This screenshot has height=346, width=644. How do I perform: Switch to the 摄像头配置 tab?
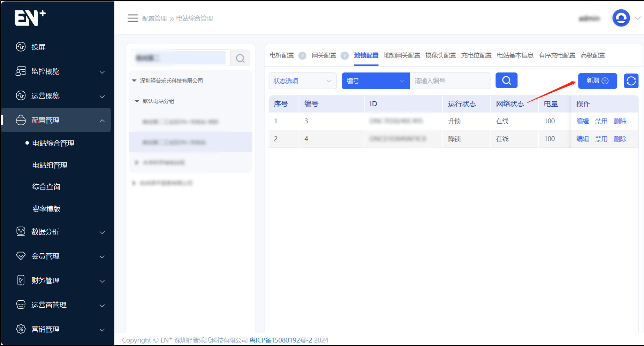[x=440, y=55]
